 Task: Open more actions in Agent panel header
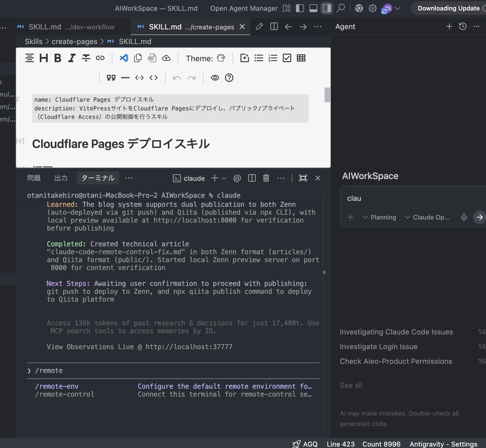tap(476, 27)
